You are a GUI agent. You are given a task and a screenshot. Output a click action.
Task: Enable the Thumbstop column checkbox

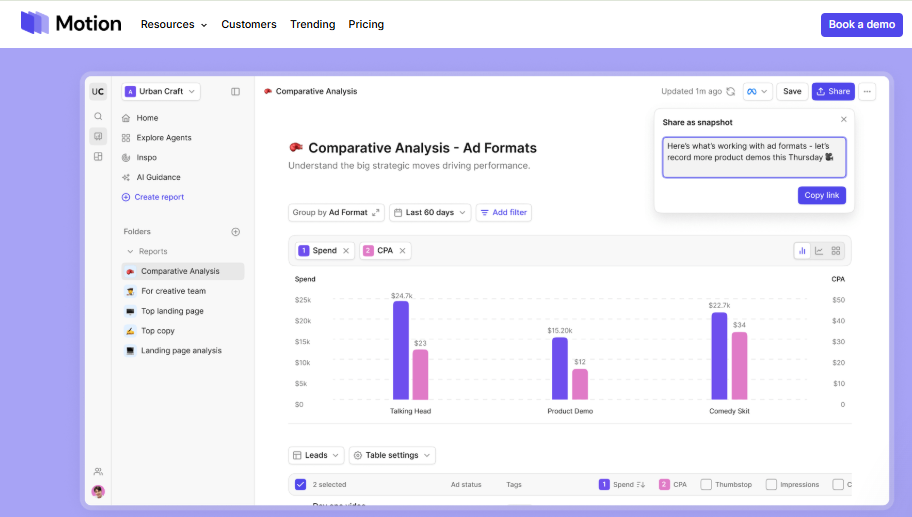tap(706, 484)
